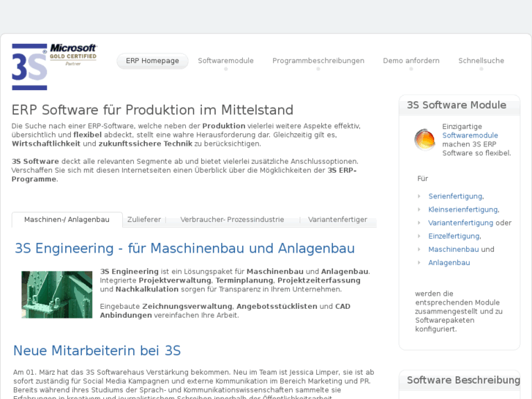This screenshot has width=532, height=399.
Task: Click the 3S Software Module panel heading
Action: (x=457, y=105)
